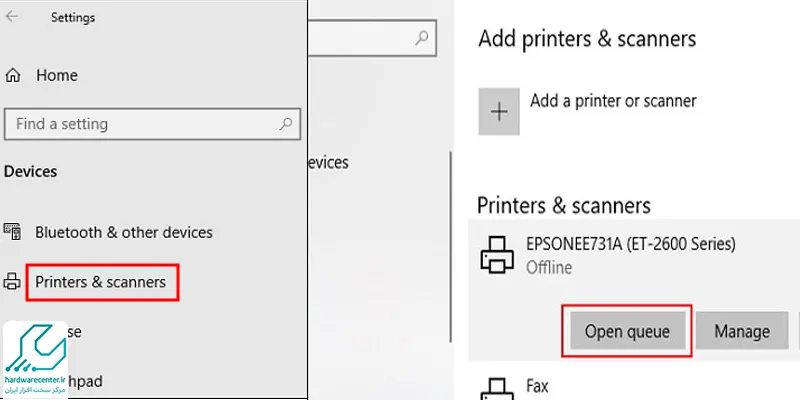Viewport: 800px width, 400px height.
Task: Click the Fax printer icon
Action: point(498,389)
